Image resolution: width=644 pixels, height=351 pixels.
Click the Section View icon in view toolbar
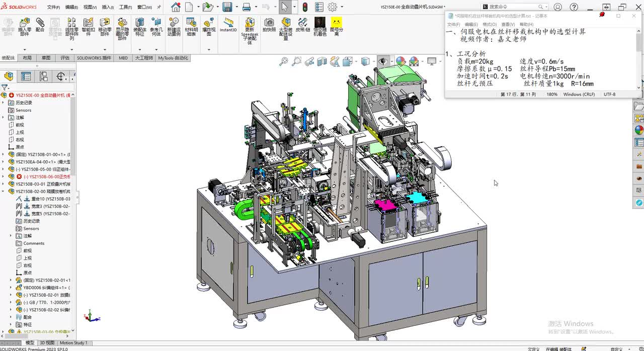(321, 61)
